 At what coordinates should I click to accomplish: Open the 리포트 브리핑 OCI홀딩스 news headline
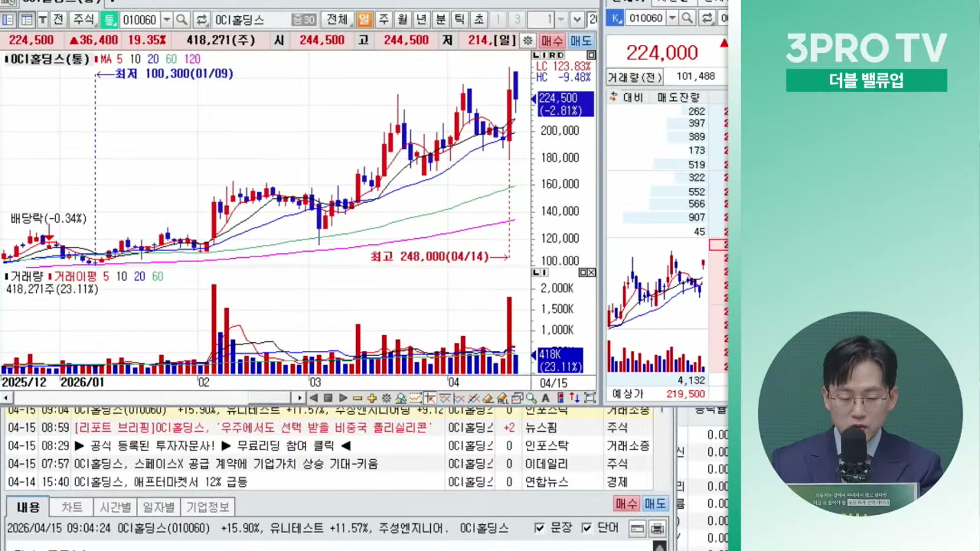[x=253, y=428]
